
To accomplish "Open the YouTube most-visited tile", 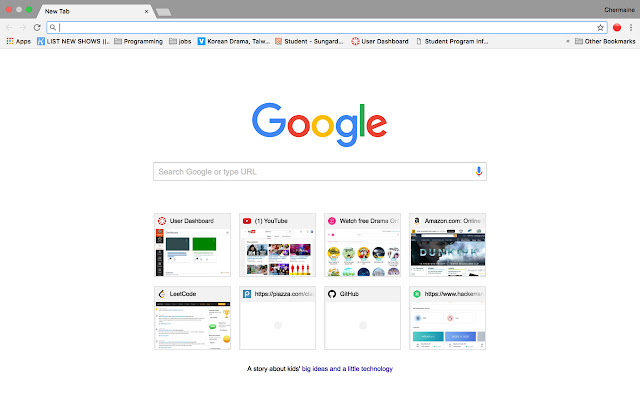I will 278,245.
